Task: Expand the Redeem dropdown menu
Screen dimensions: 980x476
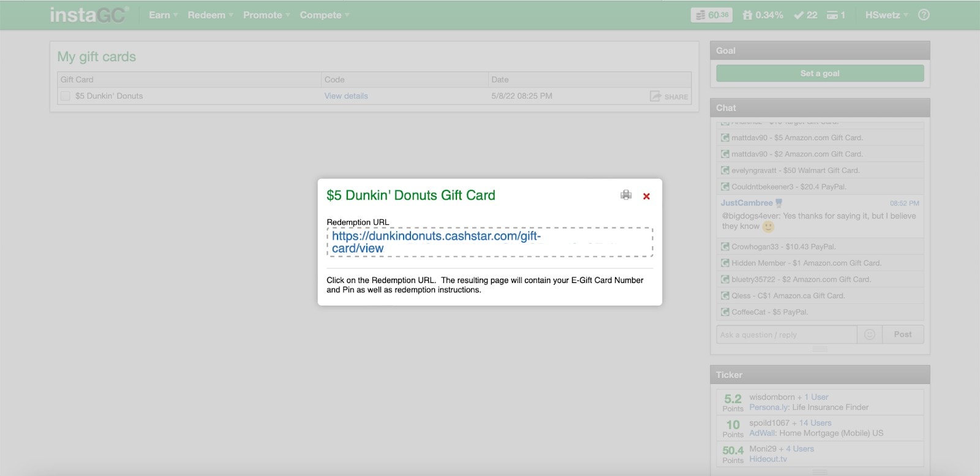Action: pos(210,15)
